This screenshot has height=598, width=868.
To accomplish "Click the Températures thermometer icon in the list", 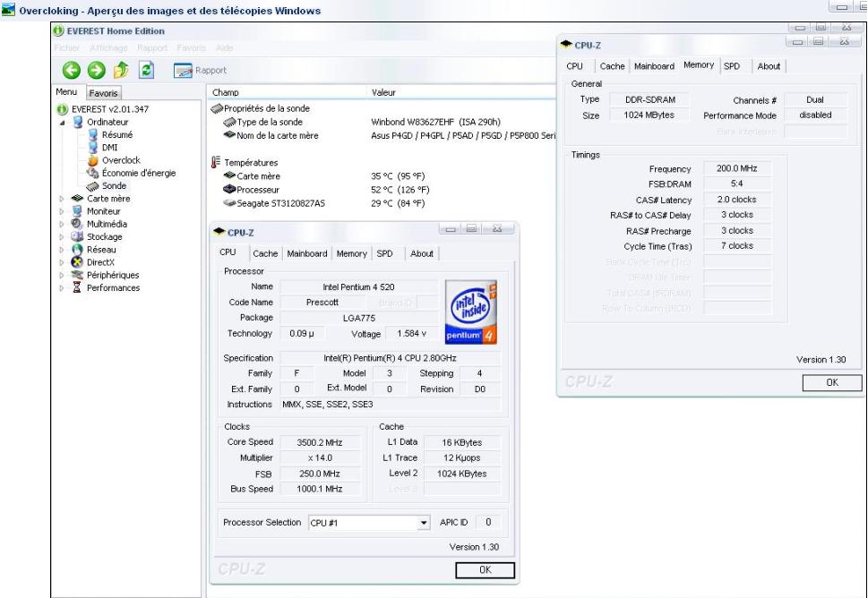I will pyautogui.click(x=216, y=163).
